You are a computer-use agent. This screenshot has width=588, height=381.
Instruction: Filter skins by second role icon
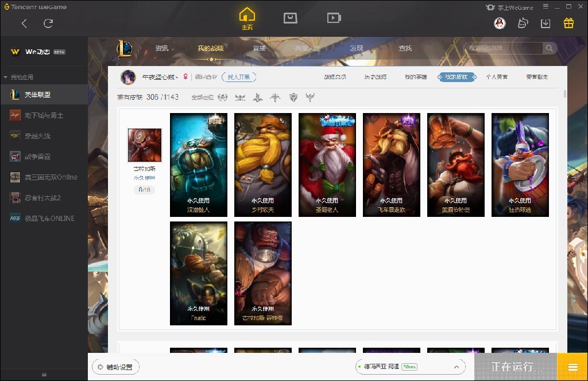click(240, 98)
